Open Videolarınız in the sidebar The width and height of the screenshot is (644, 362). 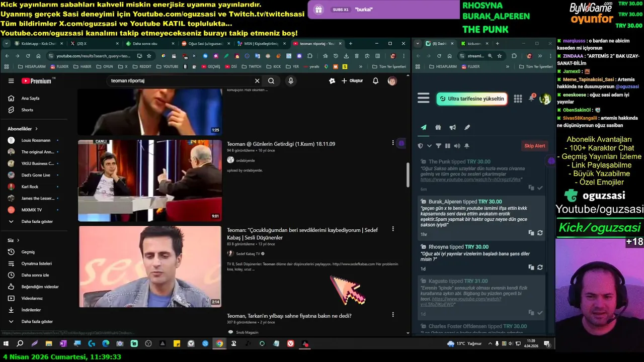[34, 298]
